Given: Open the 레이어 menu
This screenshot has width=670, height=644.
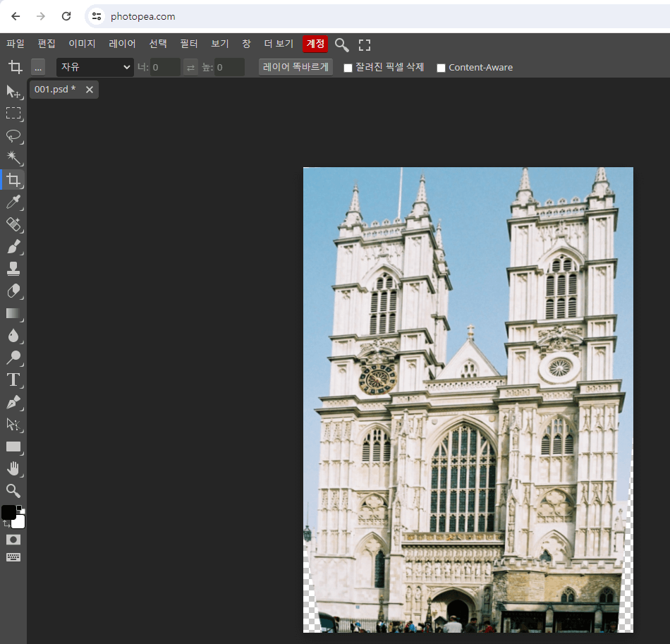Looking at the screenshot, I should coord(122,44).
